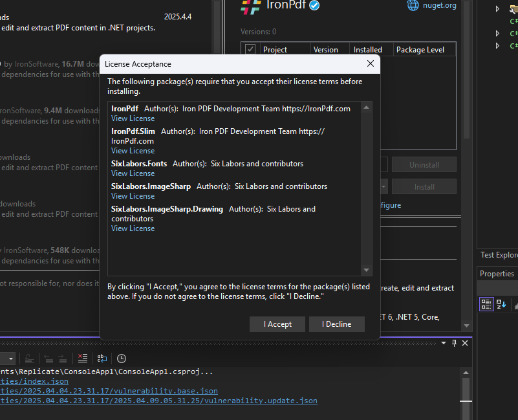Sort by the Version column header
Screen dimensions: 518x420
coord(330,50)
